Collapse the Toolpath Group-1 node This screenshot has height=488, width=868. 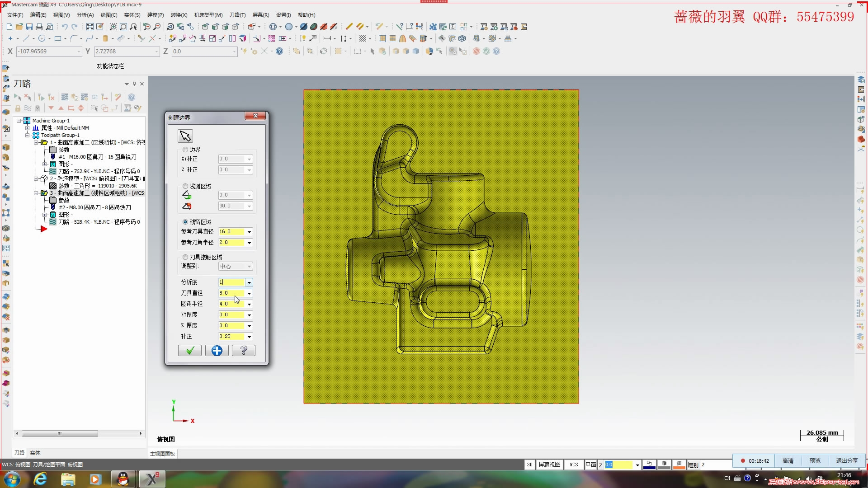[x=27, y=135]
